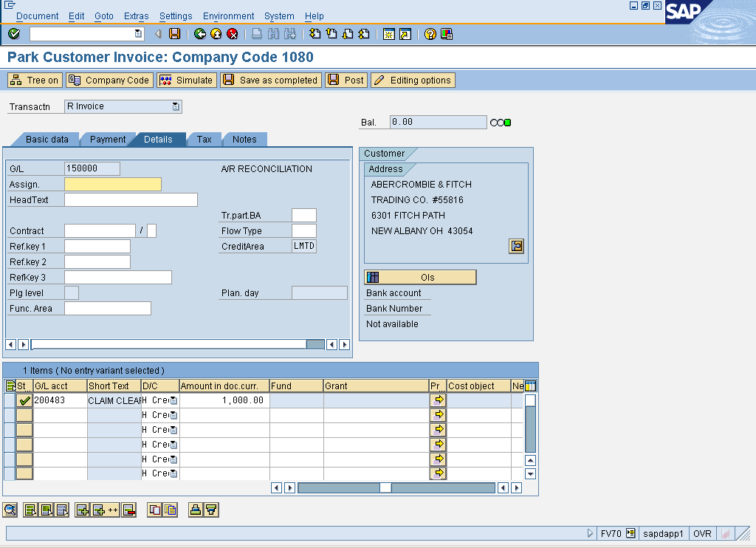This screenshot has width=756, height=548.
Task: Open the command field history dropdown
Action: (138, 34)
